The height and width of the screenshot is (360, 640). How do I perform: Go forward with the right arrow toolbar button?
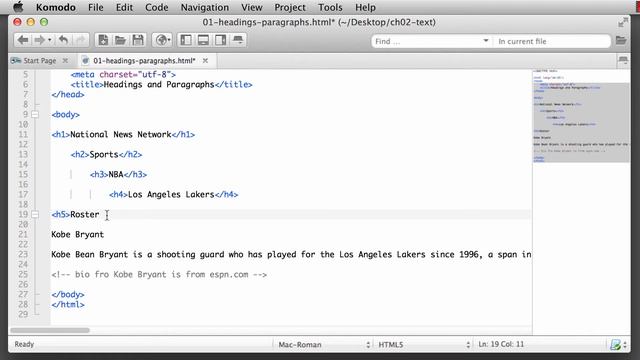[39, 40]
